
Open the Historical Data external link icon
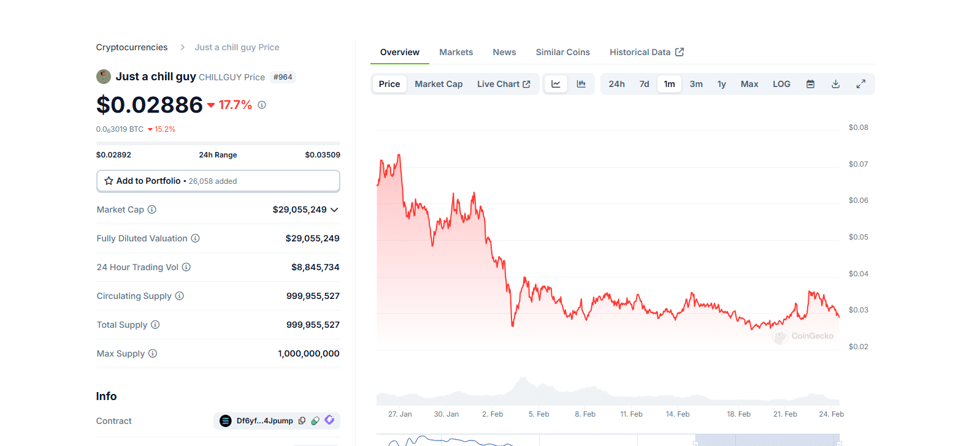(x=679, y=52)
